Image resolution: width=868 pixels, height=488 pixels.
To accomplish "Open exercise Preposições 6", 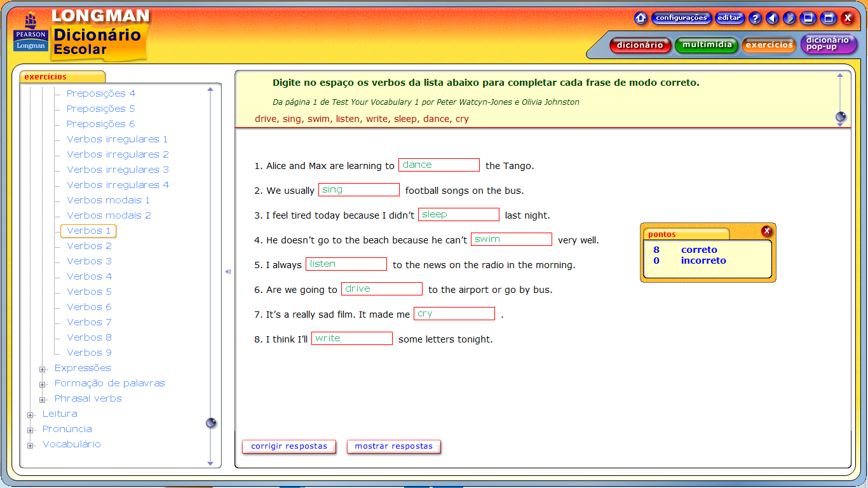I will pos(101,124).
